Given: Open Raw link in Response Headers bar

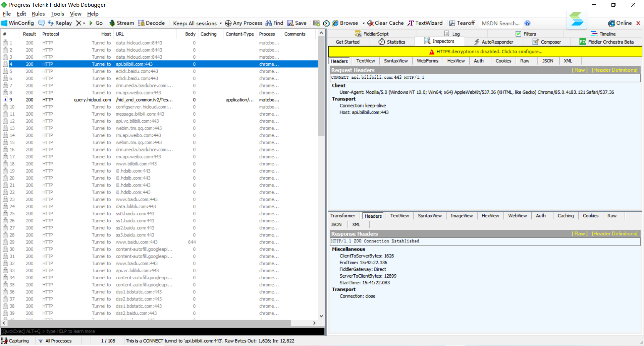Looking at the screenshot, I should [x=580, y=234].
